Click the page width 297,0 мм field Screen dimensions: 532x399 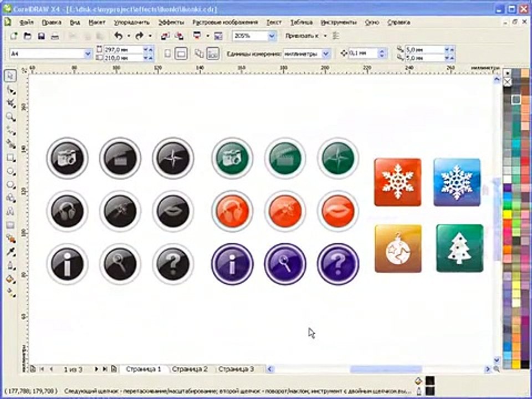tap(124, 49)
